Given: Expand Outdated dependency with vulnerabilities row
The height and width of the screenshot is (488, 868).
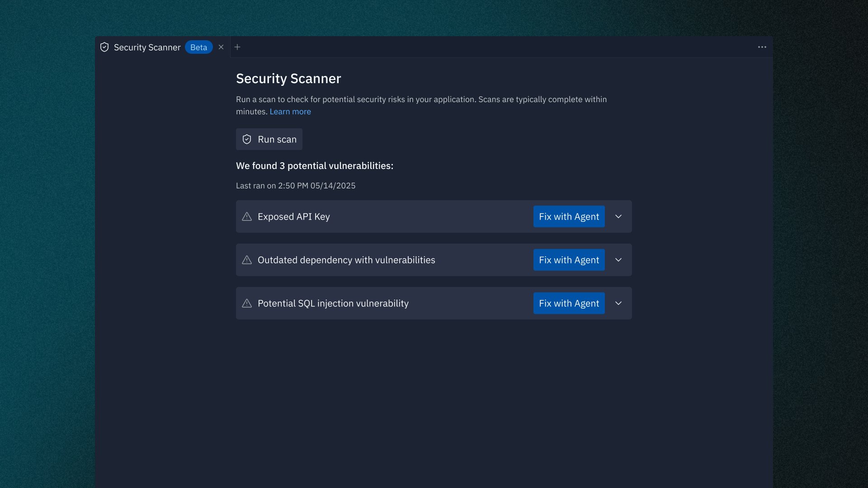Looking at the screenshot, I should click(x=618, y=260).
